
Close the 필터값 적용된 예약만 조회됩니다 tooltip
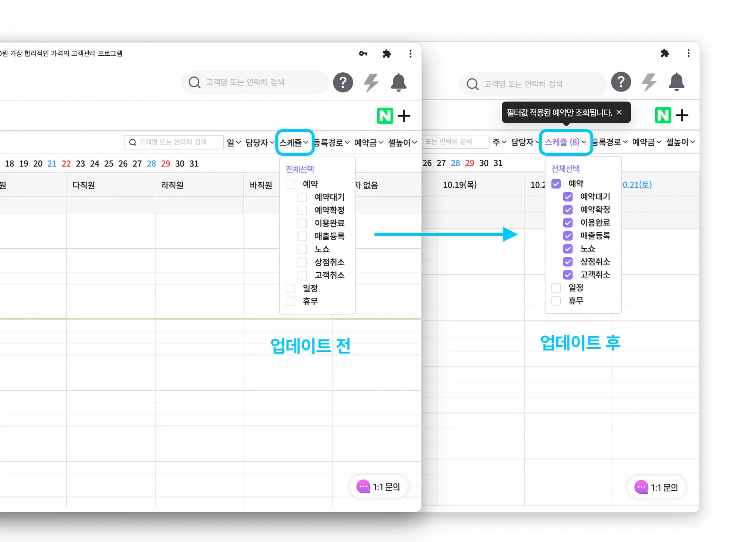[619, 112]
